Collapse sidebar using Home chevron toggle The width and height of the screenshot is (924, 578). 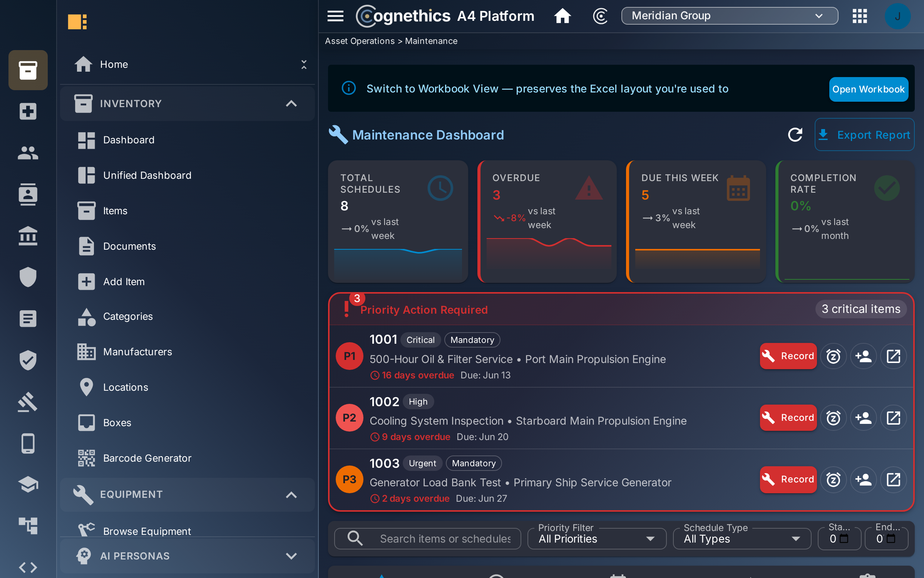tap(304, 64)
